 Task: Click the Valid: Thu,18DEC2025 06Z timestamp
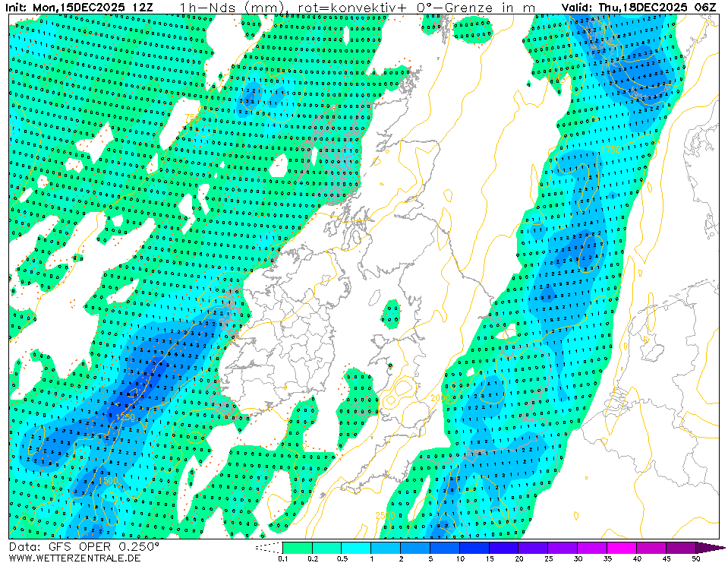tap(638, 7)
